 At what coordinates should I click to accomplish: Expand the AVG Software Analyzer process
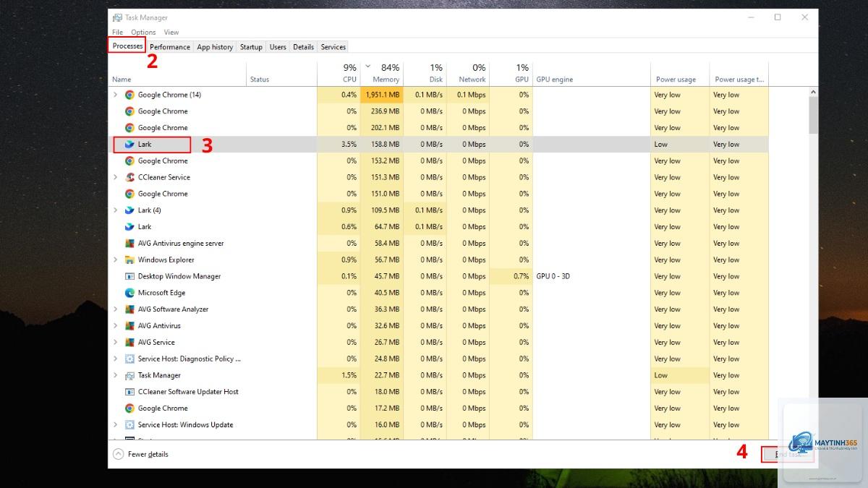click(x=115, y=309)
